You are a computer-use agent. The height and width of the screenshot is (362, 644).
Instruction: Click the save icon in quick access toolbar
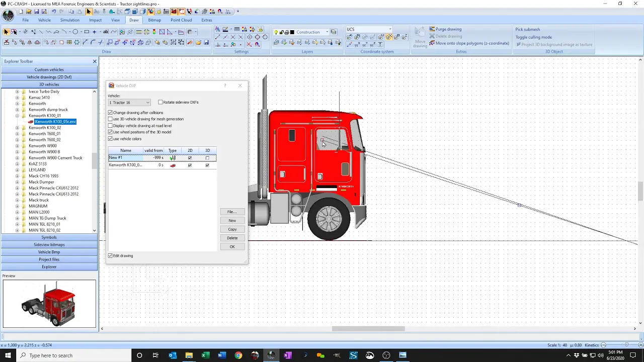pyautogui.click(x=37, y=11)
